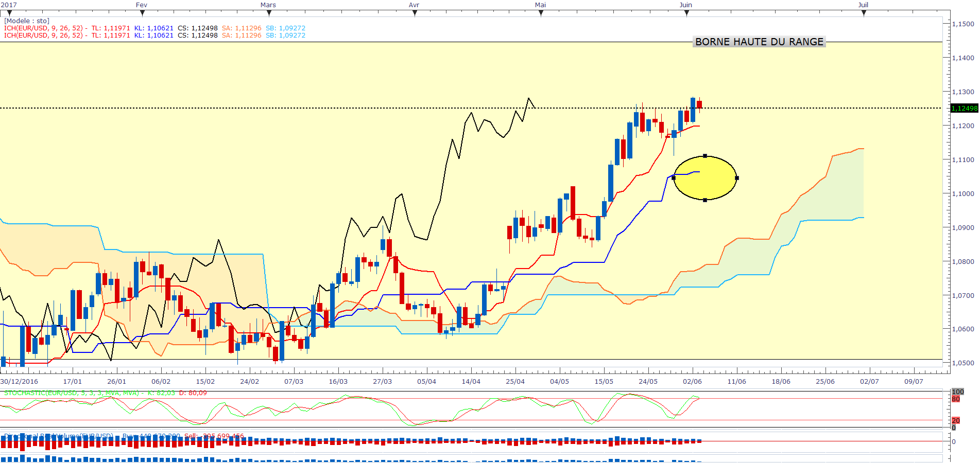The height and width of the screenshot is (463, 980).
Task: Click the 1,1300 price axis label
Action: [963, 92]
